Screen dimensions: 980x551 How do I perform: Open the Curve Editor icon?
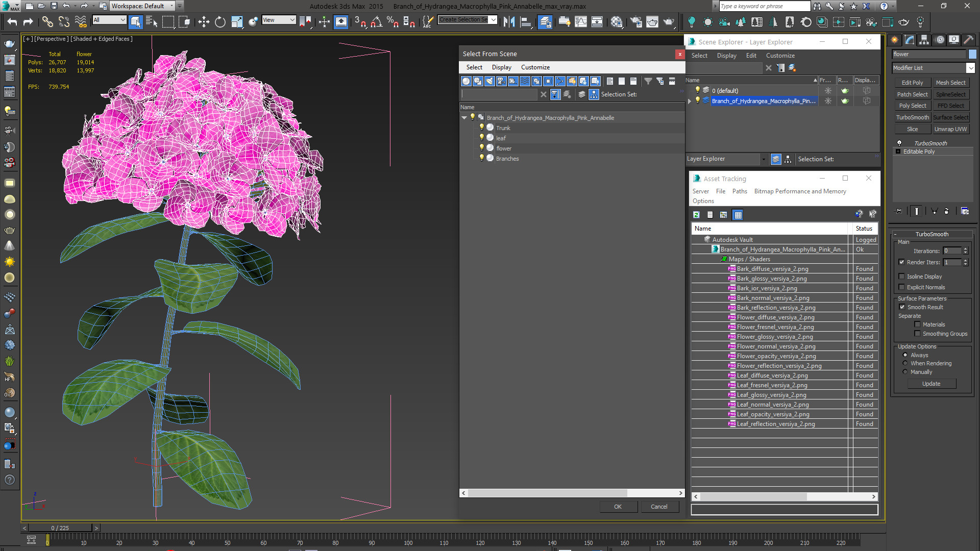point(581,21)
